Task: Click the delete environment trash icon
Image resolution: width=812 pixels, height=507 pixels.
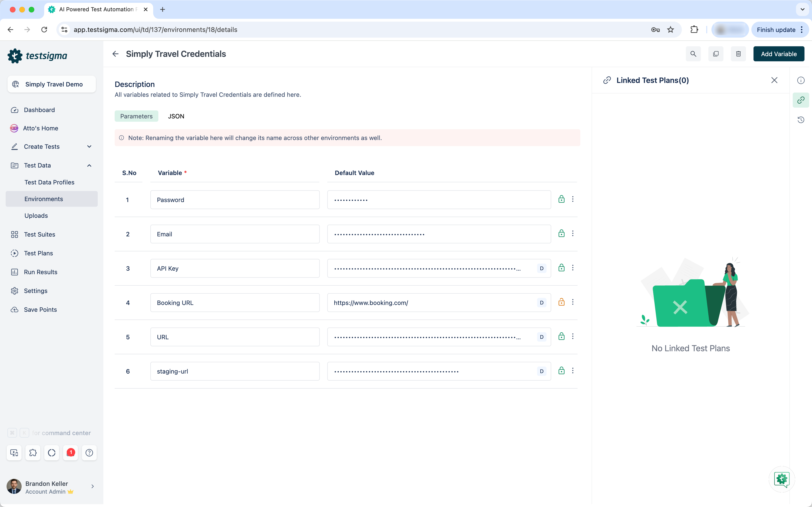Action: (x=738, y=54)
